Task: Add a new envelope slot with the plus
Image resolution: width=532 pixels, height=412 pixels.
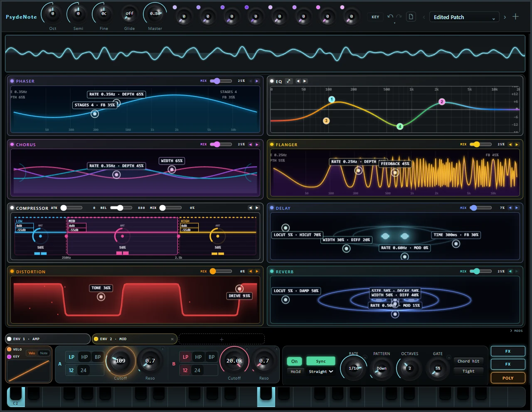Action: click(222, 339)
